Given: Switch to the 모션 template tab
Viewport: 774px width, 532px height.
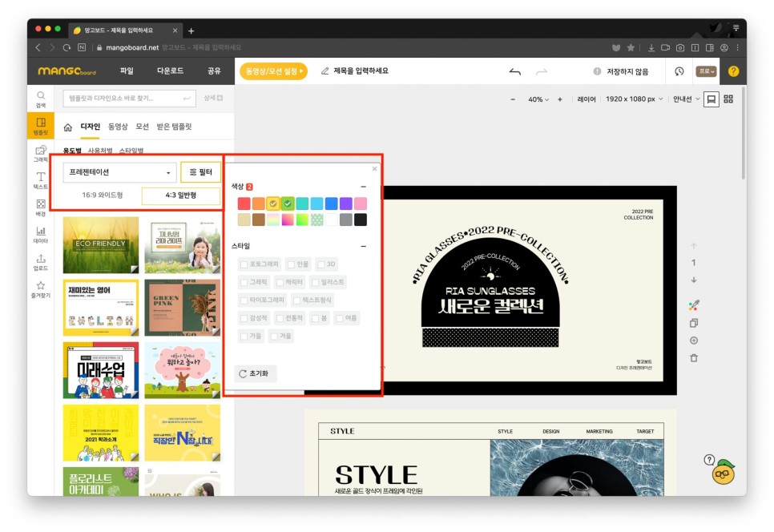Looking at the screenshot, I should (142, 127).
